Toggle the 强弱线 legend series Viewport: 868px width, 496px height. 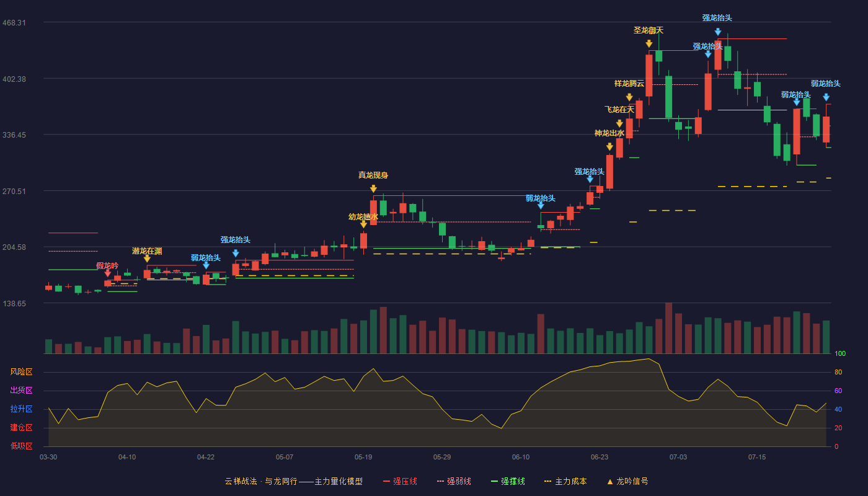[454, 481]
